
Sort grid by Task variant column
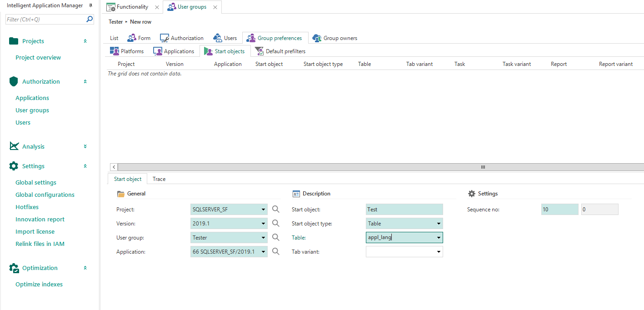(x=517, y=64)
